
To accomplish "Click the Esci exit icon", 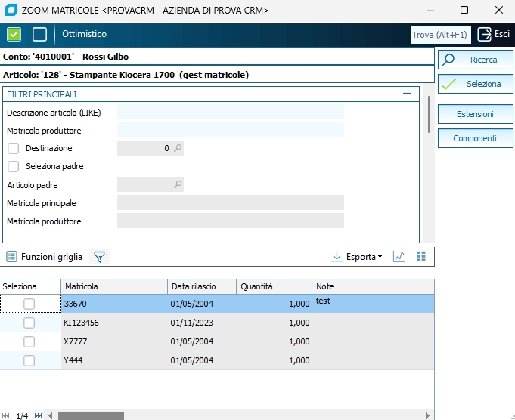I will click(x=485, y=35).
